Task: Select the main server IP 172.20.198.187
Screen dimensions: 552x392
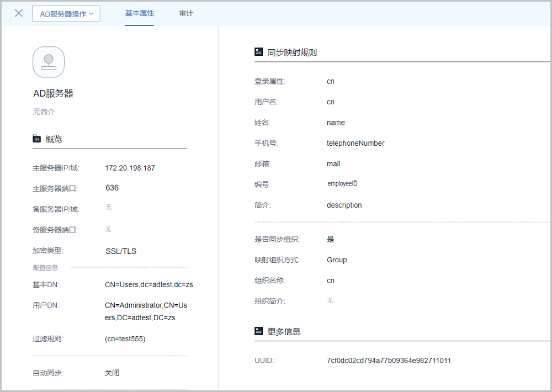Action: pos(130,168)
